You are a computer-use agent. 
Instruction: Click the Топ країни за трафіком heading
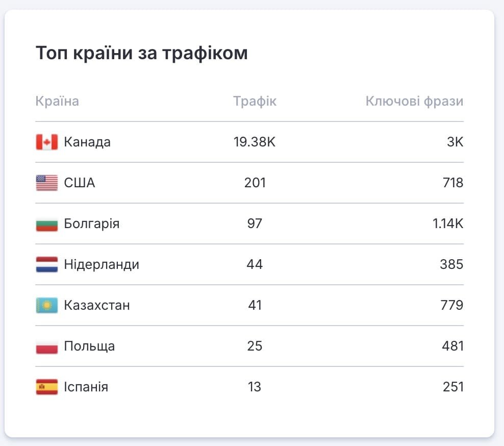pos(142,53)
